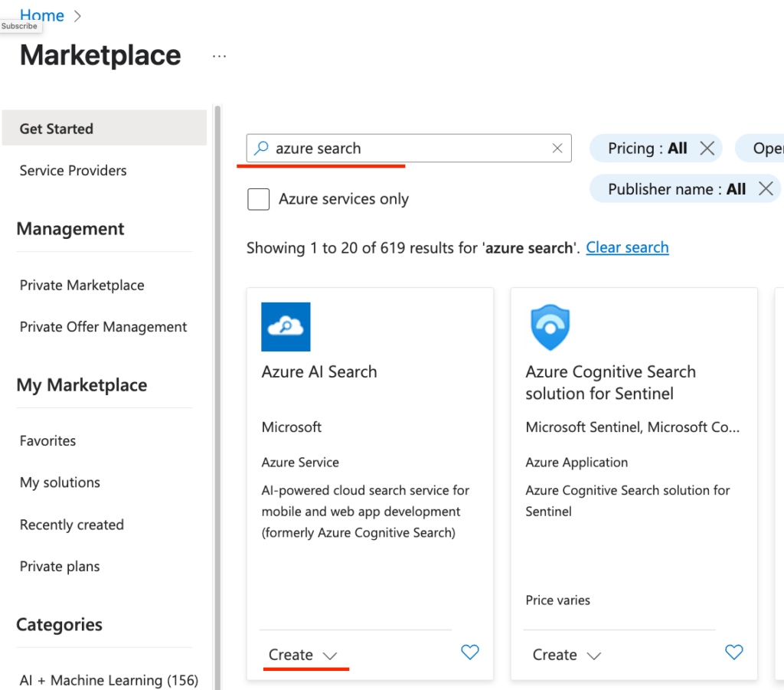Click the sidebar vertical scrollbar
The height and width of the screenshot is (690, 784).
pyautogui.click(x=217, y=397)
